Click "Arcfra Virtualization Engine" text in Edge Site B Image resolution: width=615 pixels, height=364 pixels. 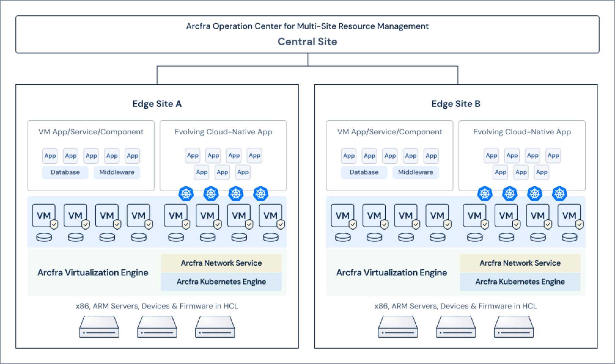(392, 272)
